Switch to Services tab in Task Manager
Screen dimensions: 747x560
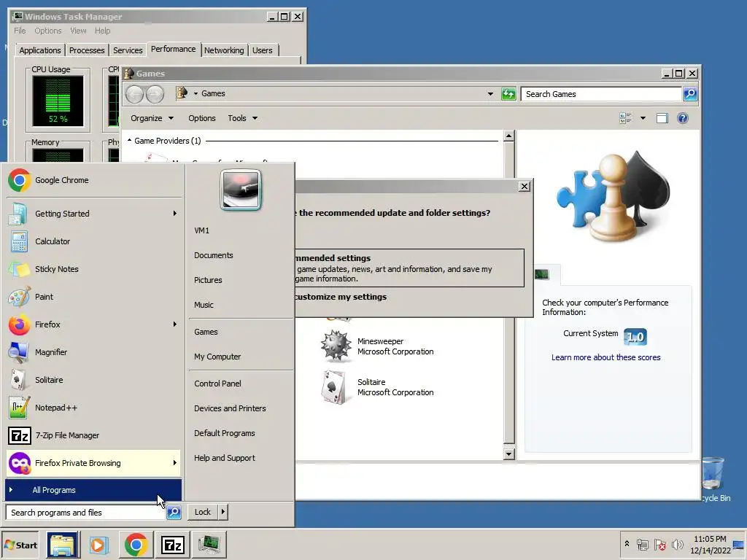tap(128, 50)
